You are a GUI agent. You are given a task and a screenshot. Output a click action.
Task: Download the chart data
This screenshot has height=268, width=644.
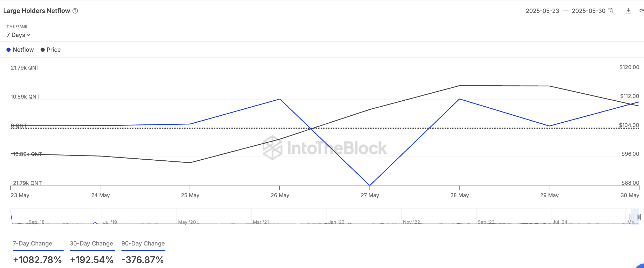(628, 11)
